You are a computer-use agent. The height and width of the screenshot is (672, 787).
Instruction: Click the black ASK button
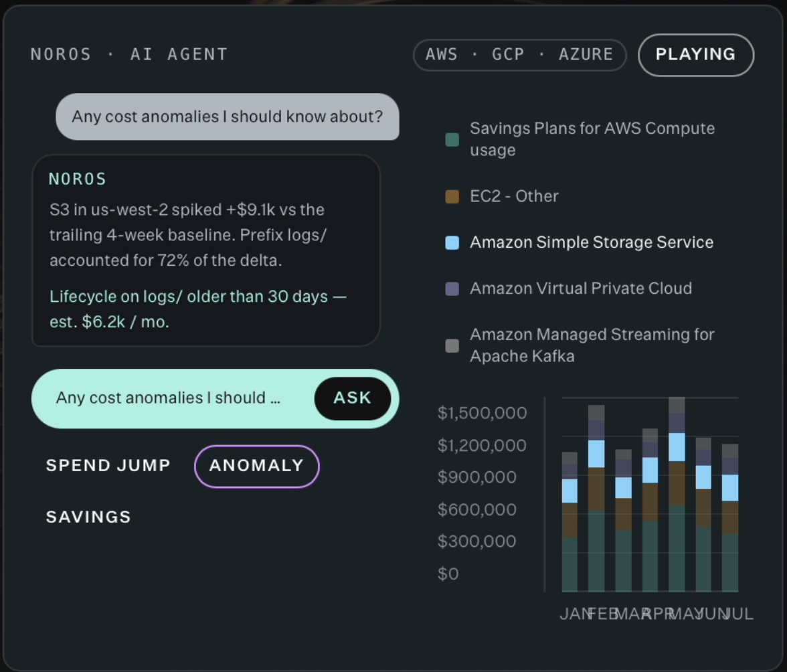pyautogui.click(x=352, y=398)
